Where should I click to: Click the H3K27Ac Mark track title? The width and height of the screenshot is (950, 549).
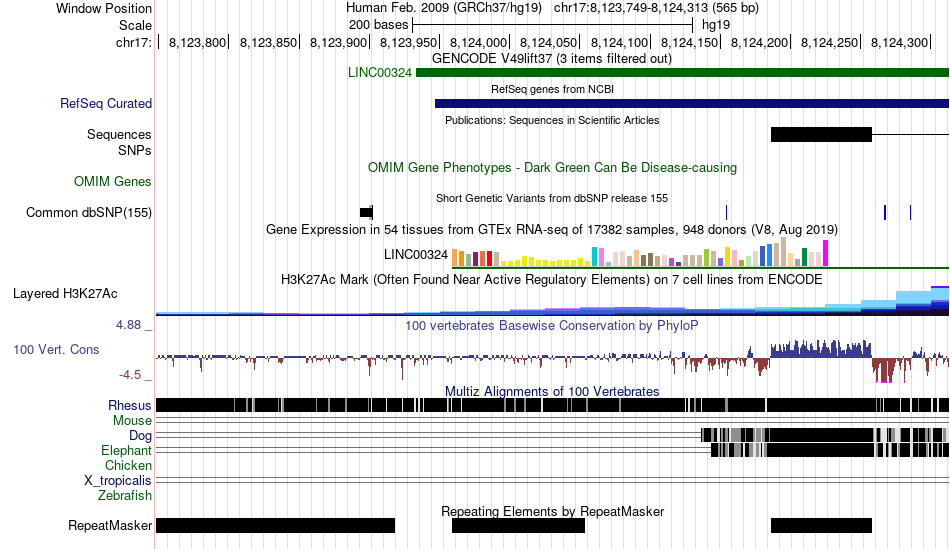coord(552,279)
